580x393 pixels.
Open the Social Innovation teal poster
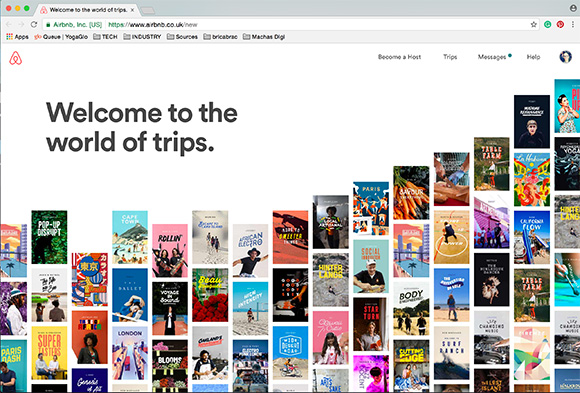pos(371,266)
